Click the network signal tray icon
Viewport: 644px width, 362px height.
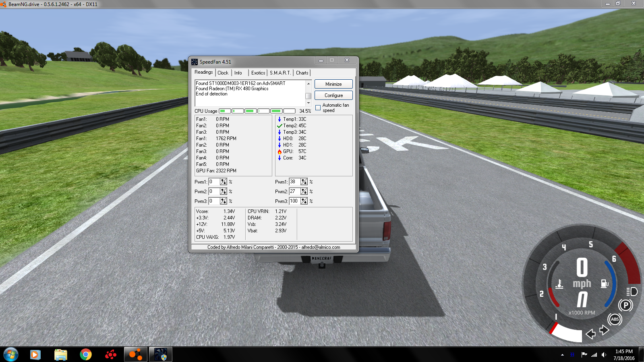(x=594, y=355)
